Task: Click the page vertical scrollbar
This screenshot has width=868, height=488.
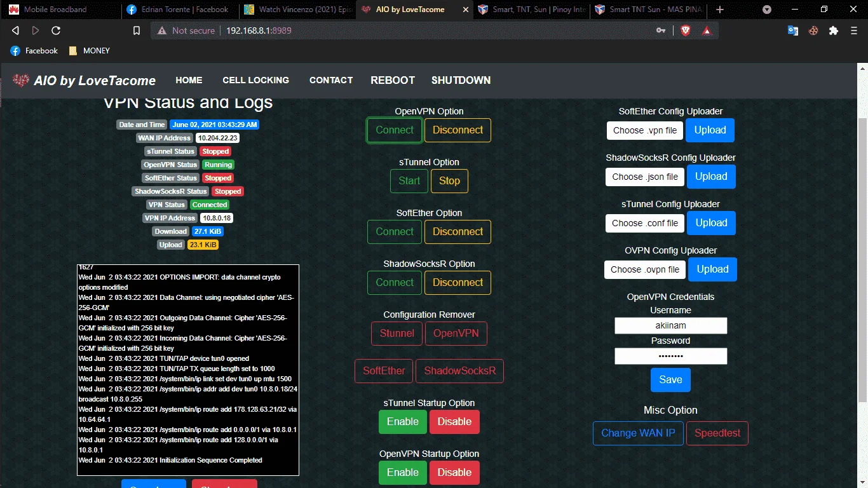Action: click(x=862, y=260)
